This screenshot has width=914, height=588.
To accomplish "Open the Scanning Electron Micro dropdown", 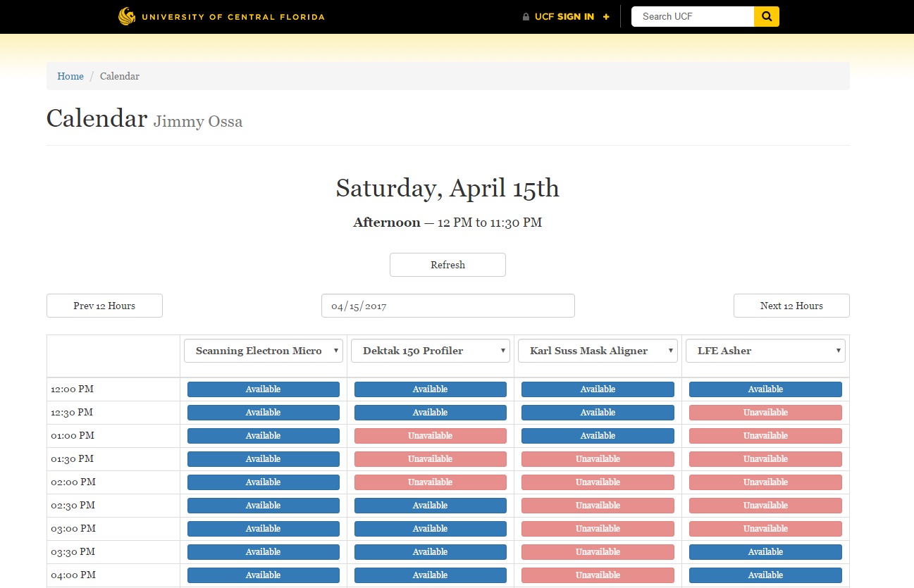I will point(264,351).
